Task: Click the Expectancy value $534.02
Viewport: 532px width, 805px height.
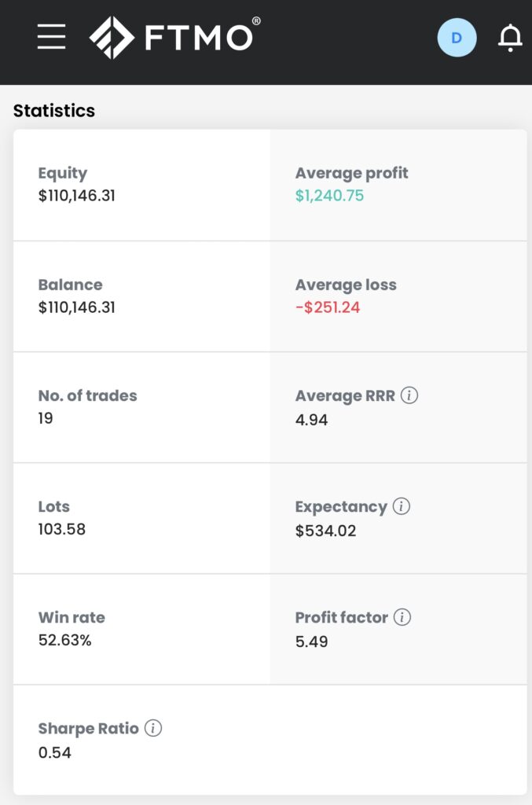Action: (325, 531)
